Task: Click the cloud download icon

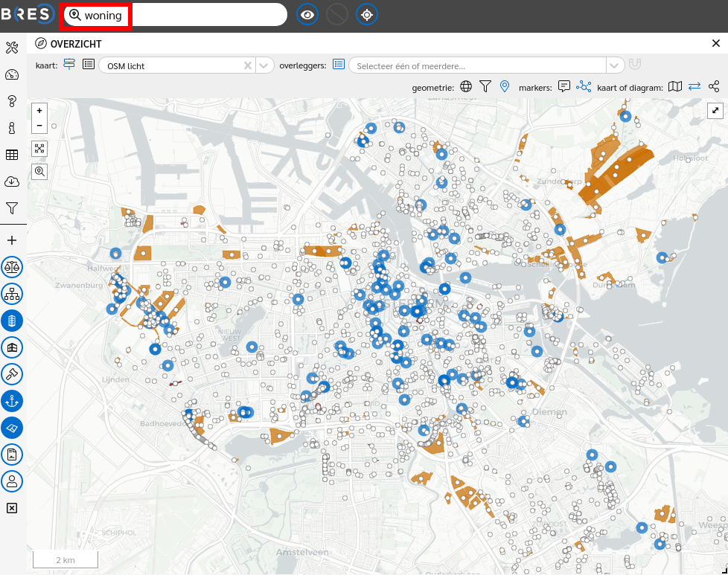Action: [x=12, y=182]
